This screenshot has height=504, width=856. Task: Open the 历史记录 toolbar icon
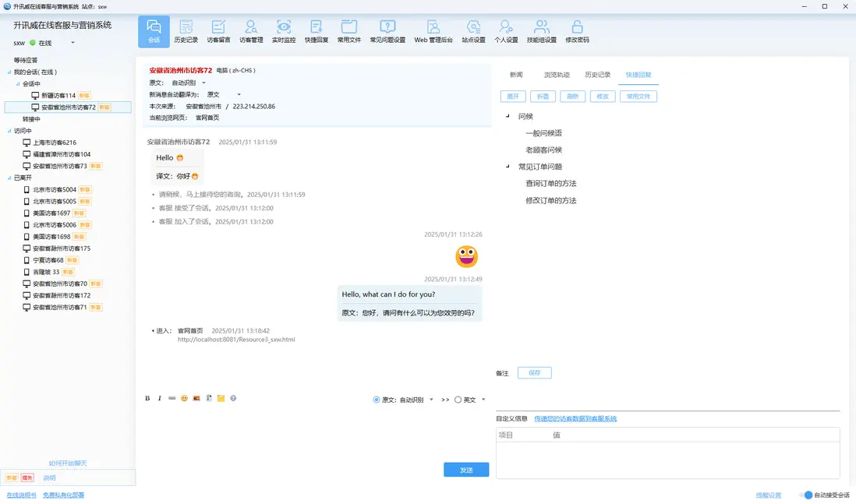pyautogui.click(x=186, y=31)
